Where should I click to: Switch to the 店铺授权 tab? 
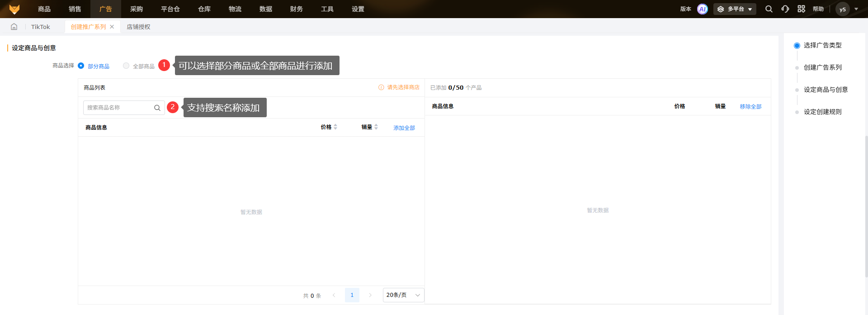pyautogui.click(x=138, y=27)
